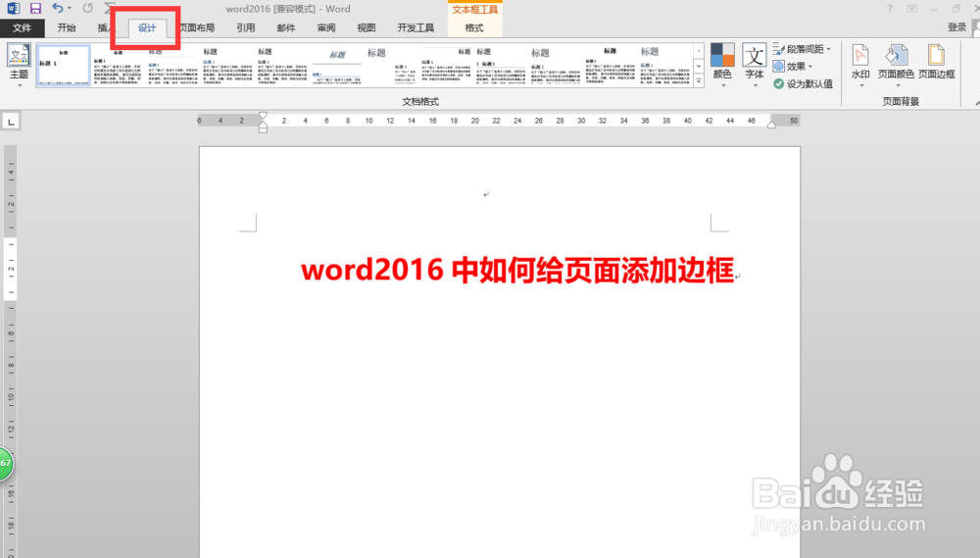Switch to the 页面布局 tab
Viewport: 980px width, 558px height.
coord(197,27)
